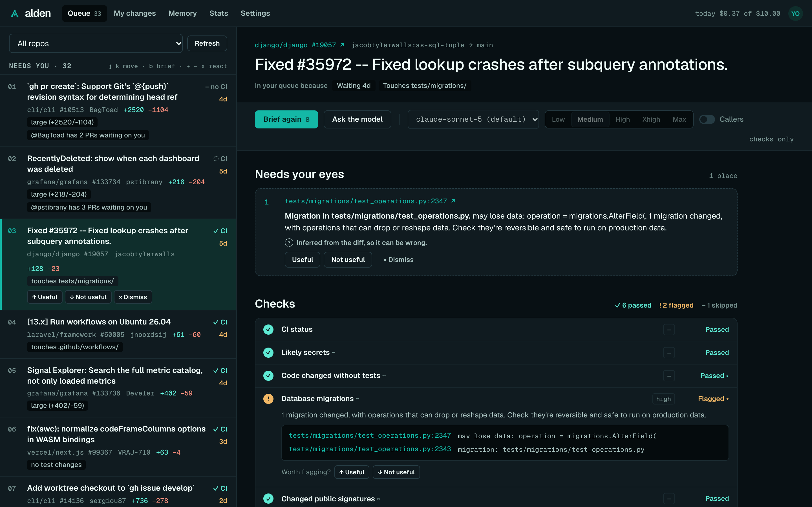Viewport: 812px width, 507px height.
Task: Click the question-mark icon before 'Inferred from the diff'
Action: 289,243
